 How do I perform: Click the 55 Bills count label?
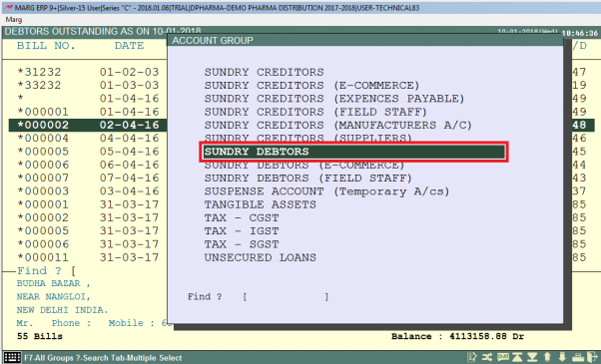pos(40,336)
